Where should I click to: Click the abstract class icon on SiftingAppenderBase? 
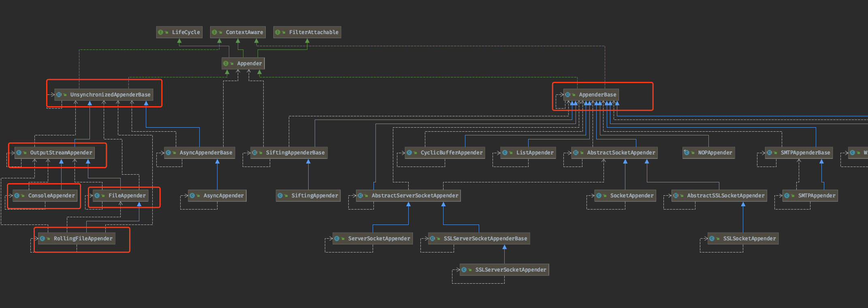[255, 153]
